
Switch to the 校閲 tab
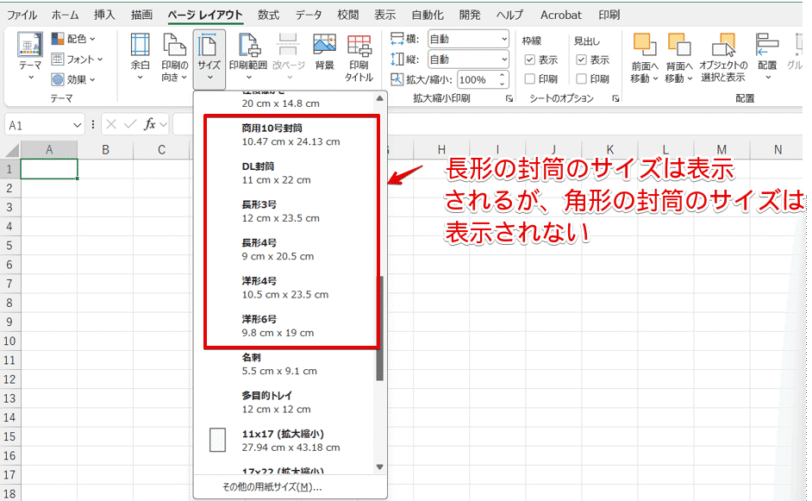click(x=348, y=15)
